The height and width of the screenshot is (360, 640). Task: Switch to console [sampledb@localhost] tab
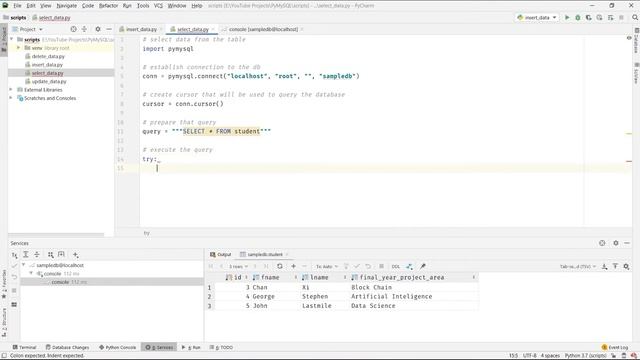pos(263,29)
